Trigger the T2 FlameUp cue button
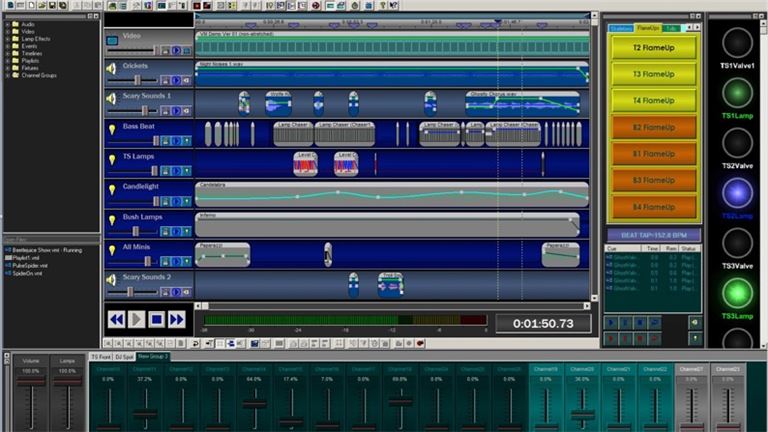The image size is (768, 432). pyautogui.click(x=653, y=47)
